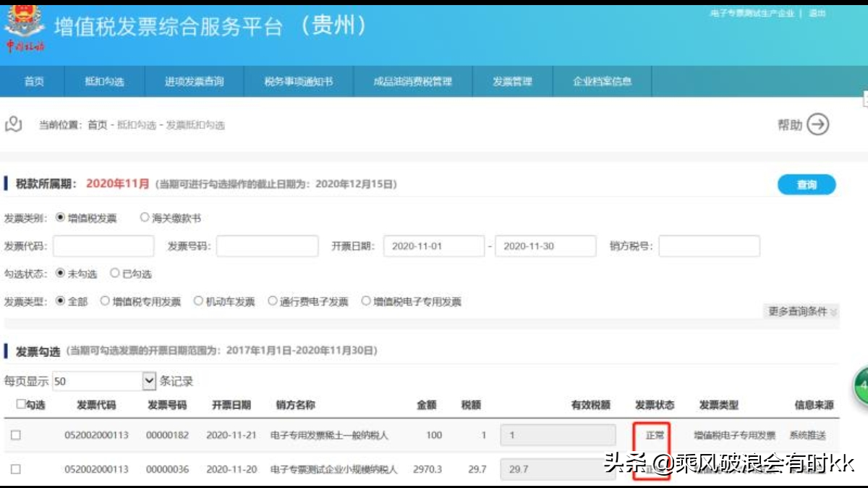
Task: Open the 每页显示 records-per-page dropdown
Action: coord(148,379)
